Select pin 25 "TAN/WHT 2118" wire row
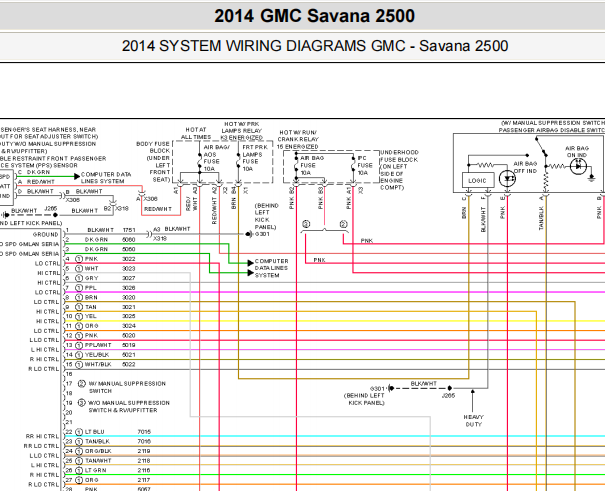Viewport: 605px width, 491px height. 108,461
